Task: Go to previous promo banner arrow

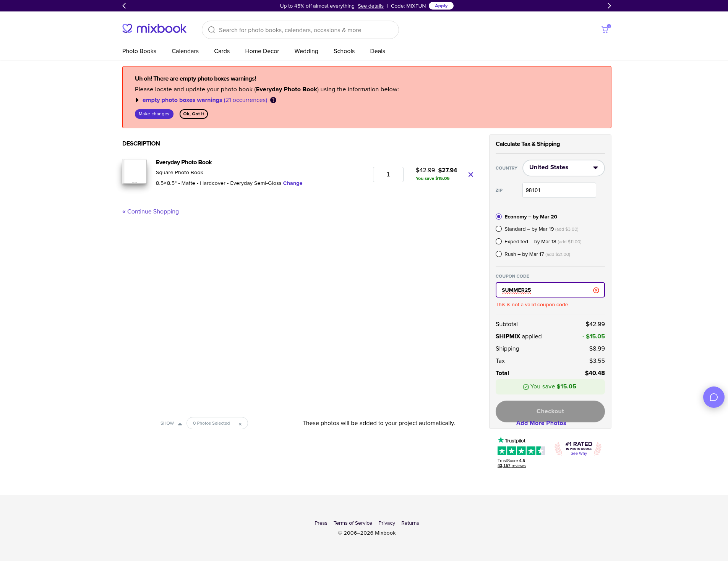Action: pyautogui.click(x=124, y=6)
